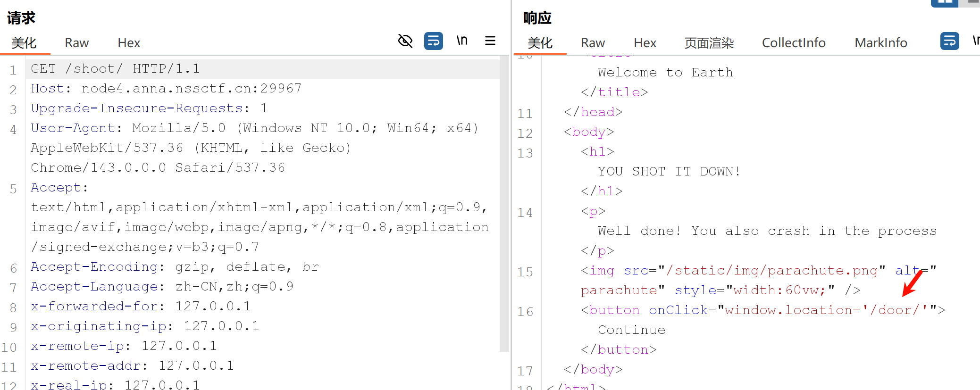
Task: Click the 响应 panel heading
Action: click(537, 18)
